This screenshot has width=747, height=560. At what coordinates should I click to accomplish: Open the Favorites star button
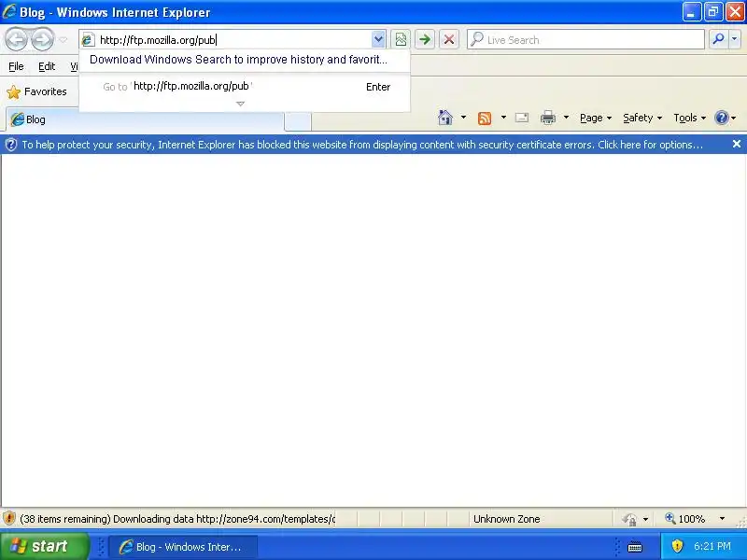[x=36, y=91]
